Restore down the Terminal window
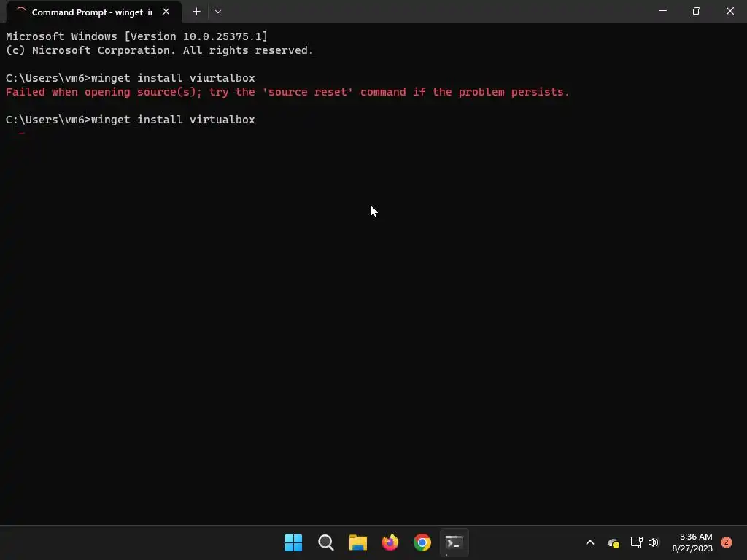 click(697, 11)
